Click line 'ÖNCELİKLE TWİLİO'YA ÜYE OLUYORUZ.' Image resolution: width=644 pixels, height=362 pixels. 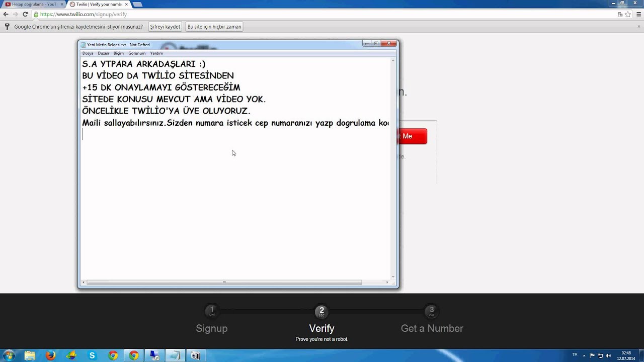(x=166, y=111)
